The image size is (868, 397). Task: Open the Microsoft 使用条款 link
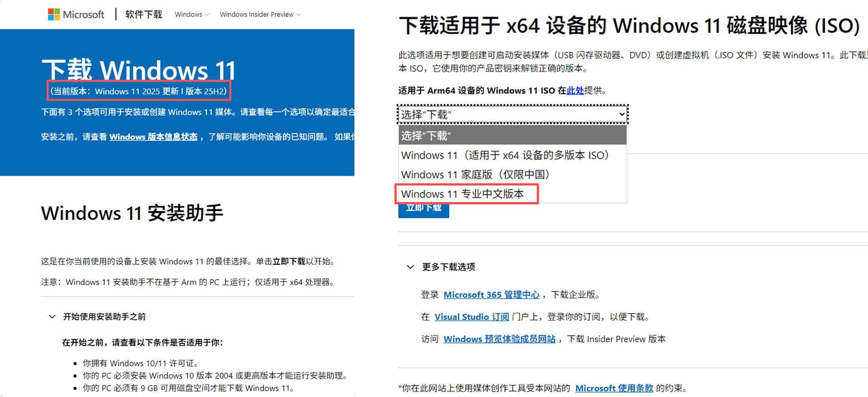coord(614,388)
